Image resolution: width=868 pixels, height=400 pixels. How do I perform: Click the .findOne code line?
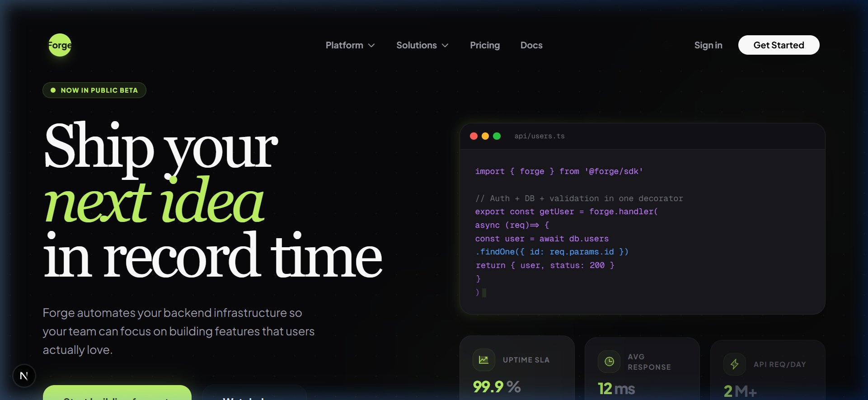tap(552, 252)
